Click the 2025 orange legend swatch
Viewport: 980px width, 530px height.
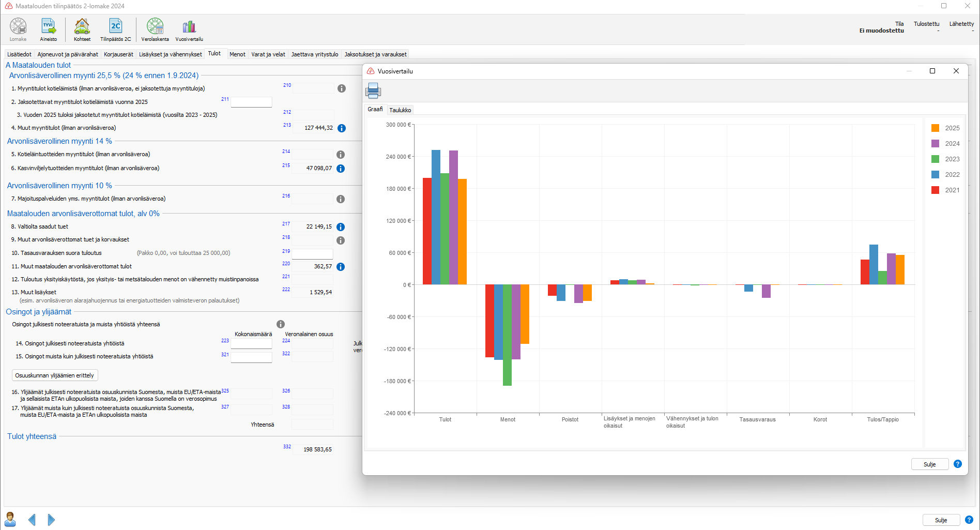click(935, 128)
